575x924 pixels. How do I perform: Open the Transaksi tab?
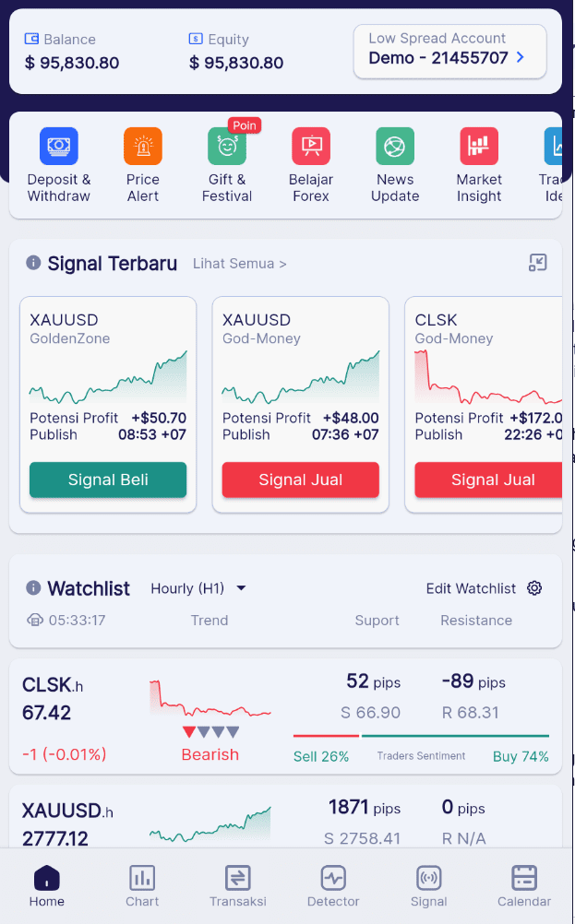238,885
